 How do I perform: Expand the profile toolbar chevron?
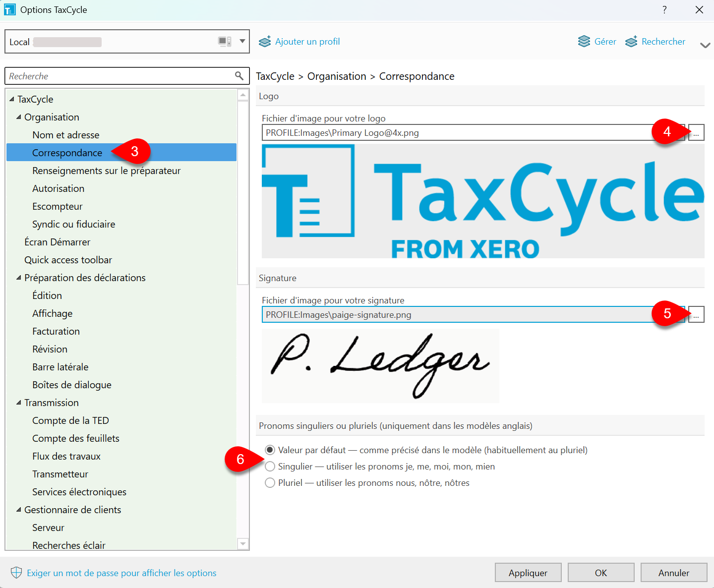click(705, 45)
